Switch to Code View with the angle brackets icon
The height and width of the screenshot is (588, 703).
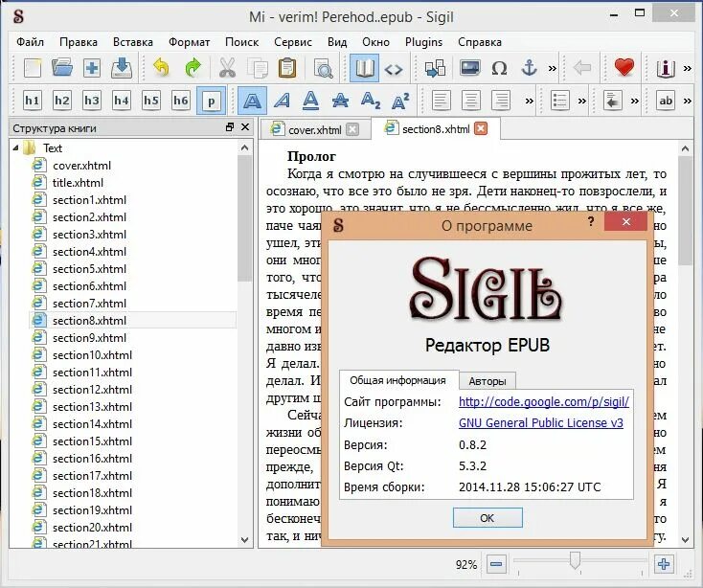click(x=394, y=70)
